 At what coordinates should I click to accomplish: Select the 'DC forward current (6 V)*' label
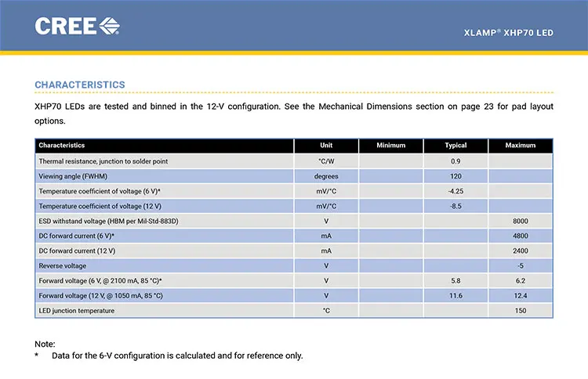pos(77,236)
